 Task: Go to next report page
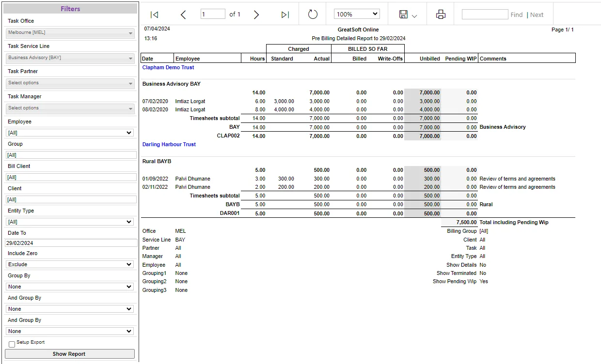point(256,15)
